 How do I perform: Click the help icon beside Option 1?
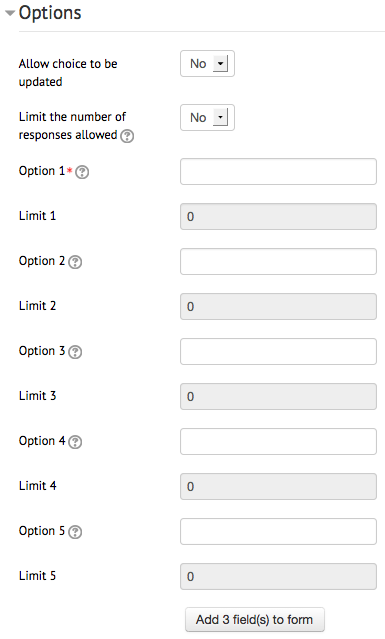click(82, 172)
